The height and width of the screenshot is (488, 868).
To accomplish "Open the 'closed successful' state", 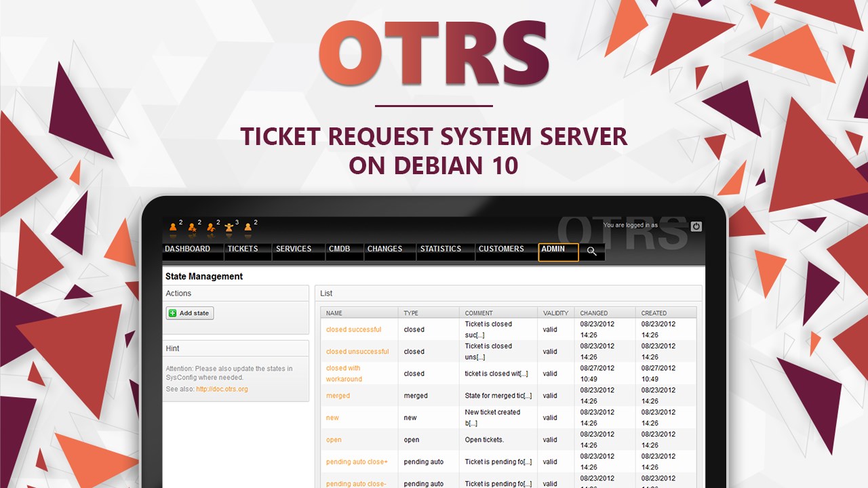I will [353, 329].
